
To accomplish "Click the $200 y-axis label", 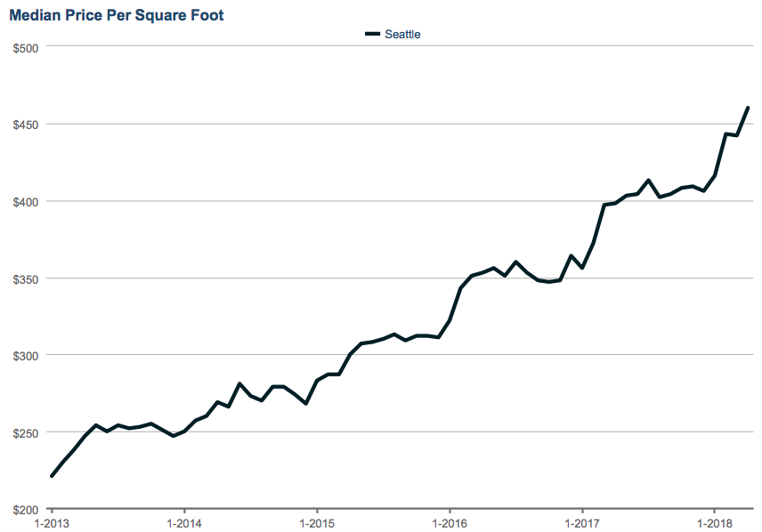I will (25, 509).
